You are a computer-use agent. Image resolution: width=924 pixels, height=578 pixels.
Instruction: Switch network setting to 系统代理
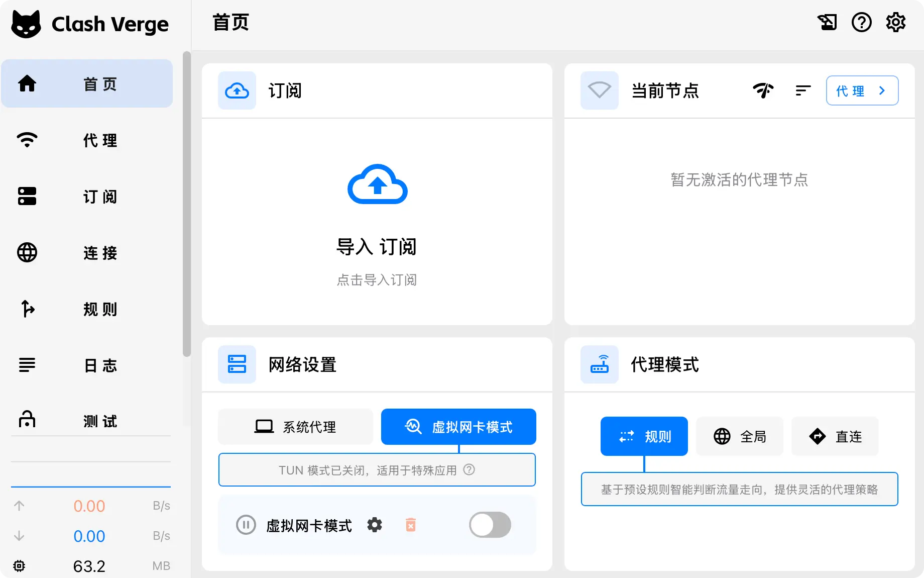coord(295,427)
